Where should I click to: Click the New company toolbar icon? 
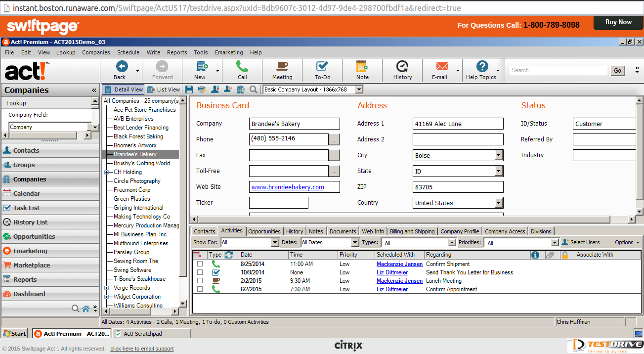[x=202, y=67]
